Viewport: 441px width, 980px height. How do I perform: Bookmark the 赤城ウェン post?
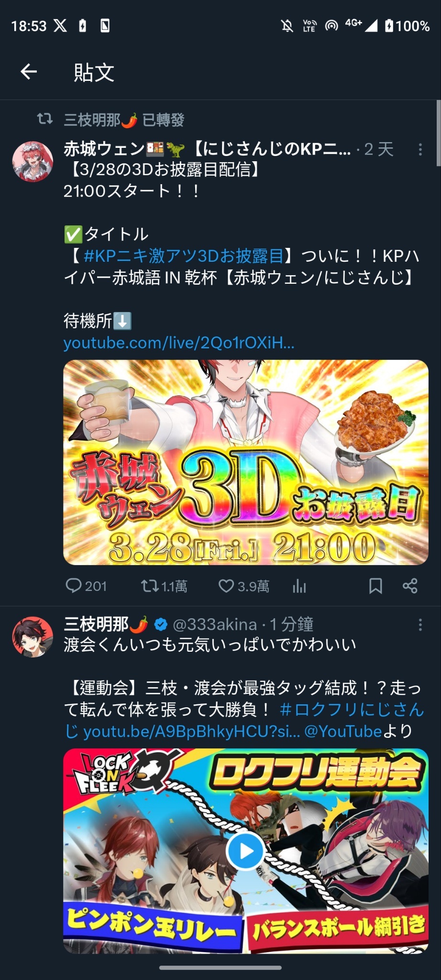375,586
